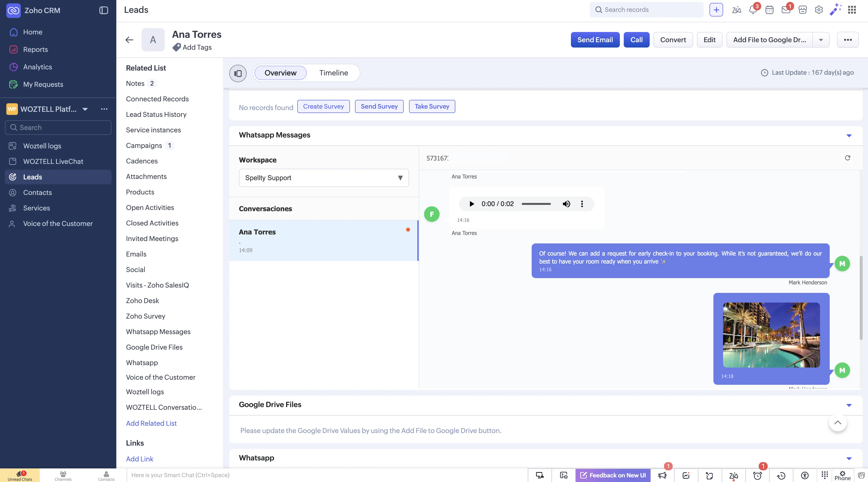Open Campaigns in Related List

click(x=144, y=146)
